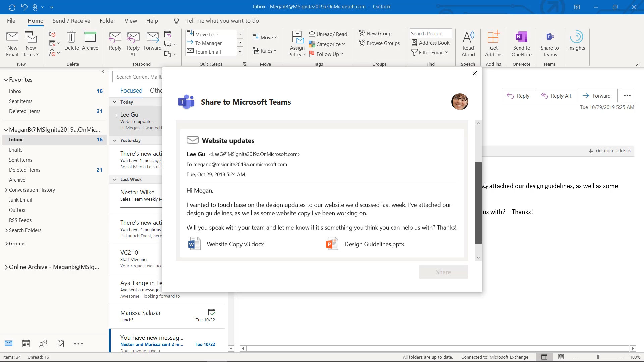Click Reply All in the ribbon
Screen dimensions: 644x362
pos(133,44)
